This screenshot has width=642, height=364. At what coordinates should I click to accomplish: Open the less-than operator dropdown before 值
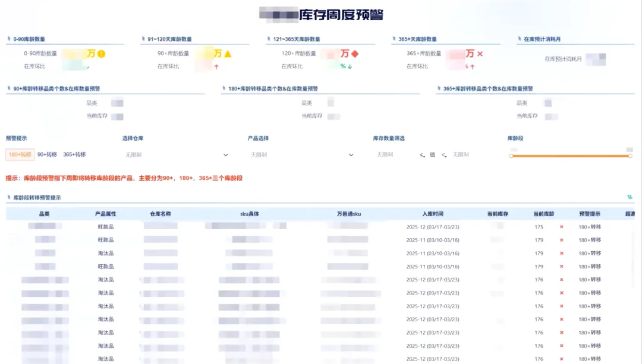(423, 155)
